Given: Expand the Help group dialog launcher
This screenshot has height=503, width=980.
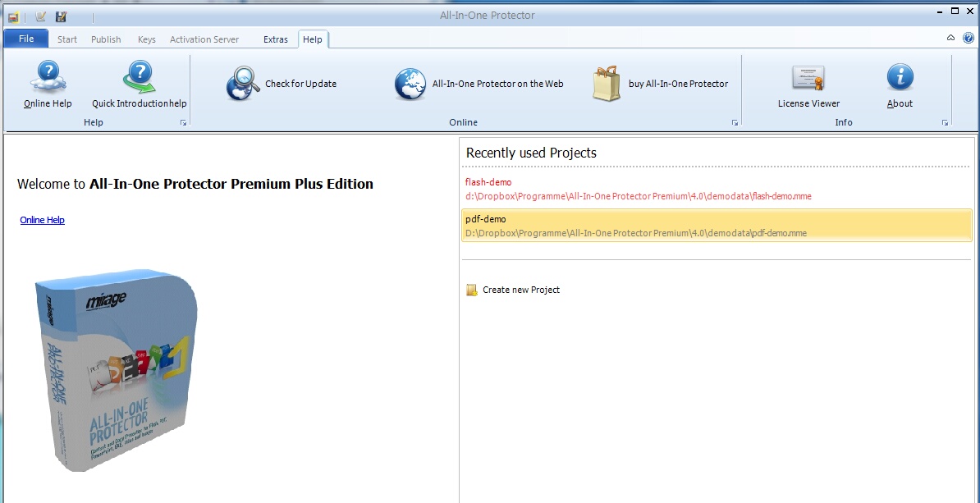Looking at the screenshot, I should (183, 123).
